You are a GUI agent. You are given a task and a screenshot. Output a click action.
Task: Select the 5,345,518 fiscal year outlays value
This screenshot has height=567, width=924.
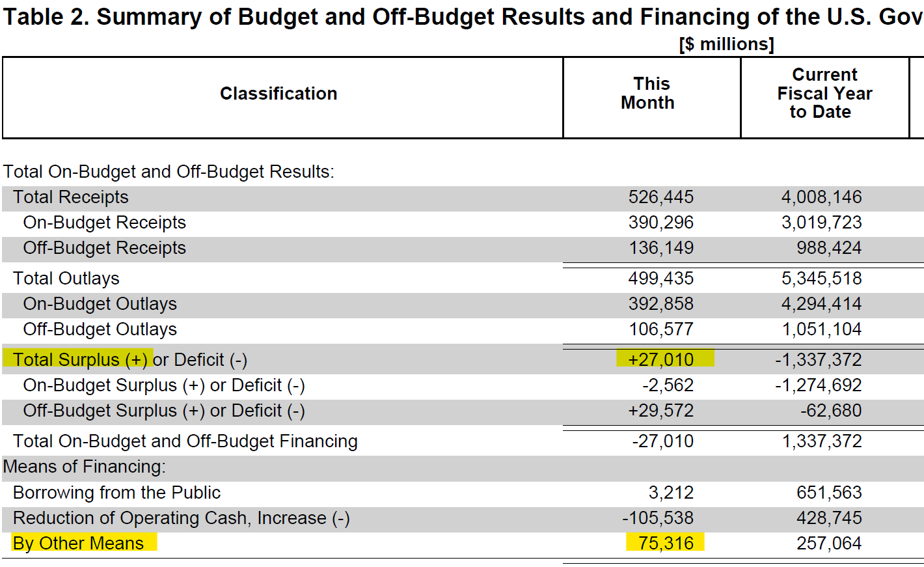(822, 279)
